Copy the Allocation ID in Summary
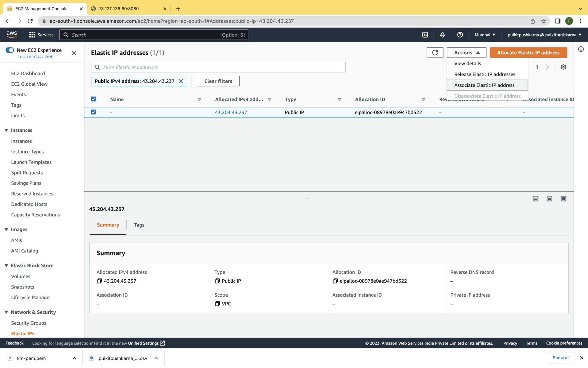This screenshot has height=368, width=588. pos(335,281)
